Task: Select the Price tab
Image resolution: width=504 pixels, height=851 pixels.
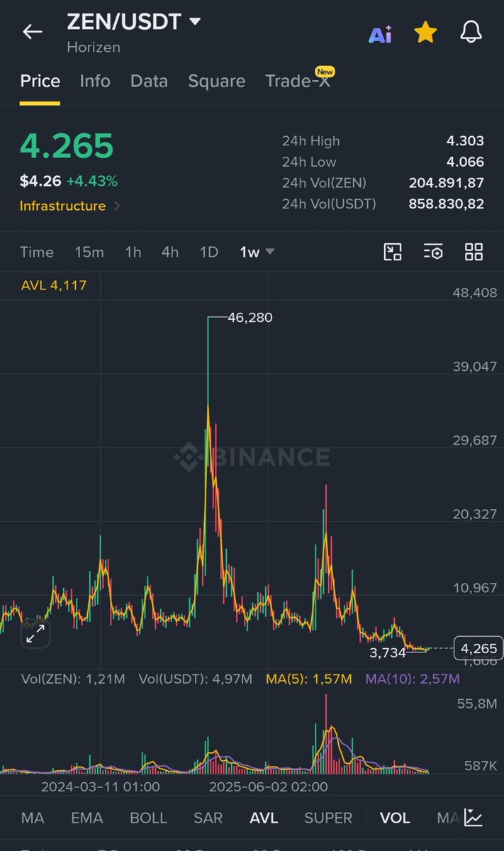Action: [40, 81]
